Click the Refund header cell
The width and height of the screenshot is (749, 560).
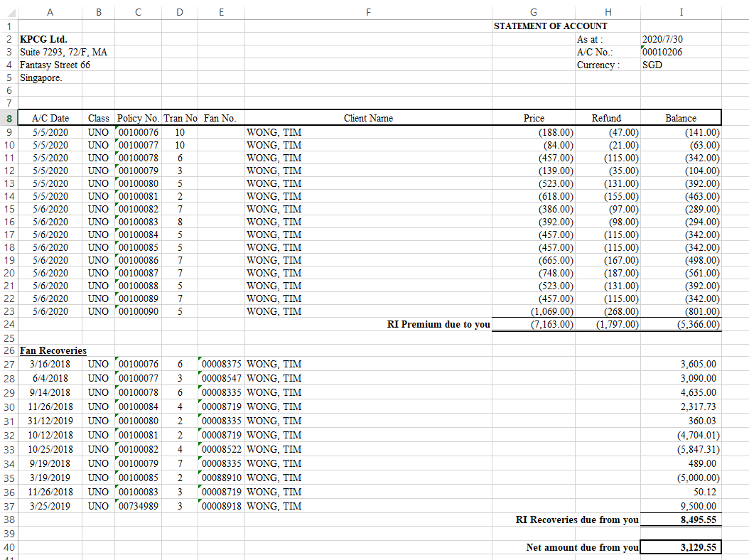click(606, 118)
